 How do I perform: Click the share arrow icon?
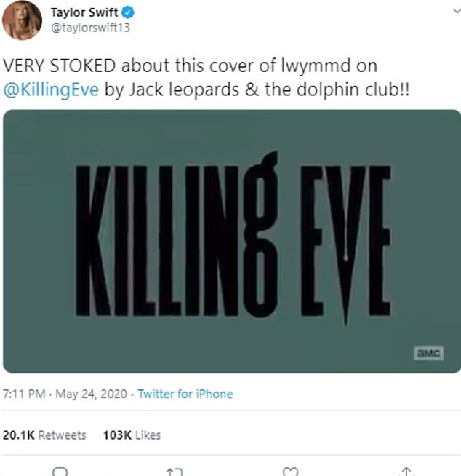click(407, 470)
